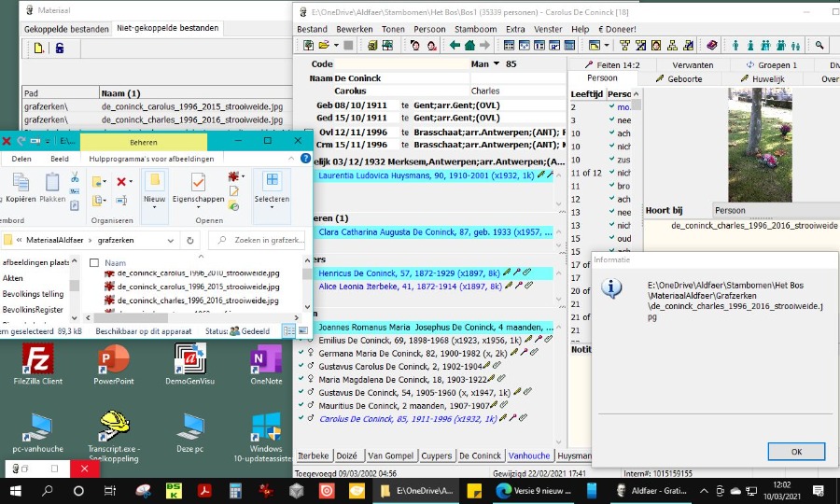Open the Man gender dropdown
The height and width of the screenshot is (504, 840).
pos(495,64)
